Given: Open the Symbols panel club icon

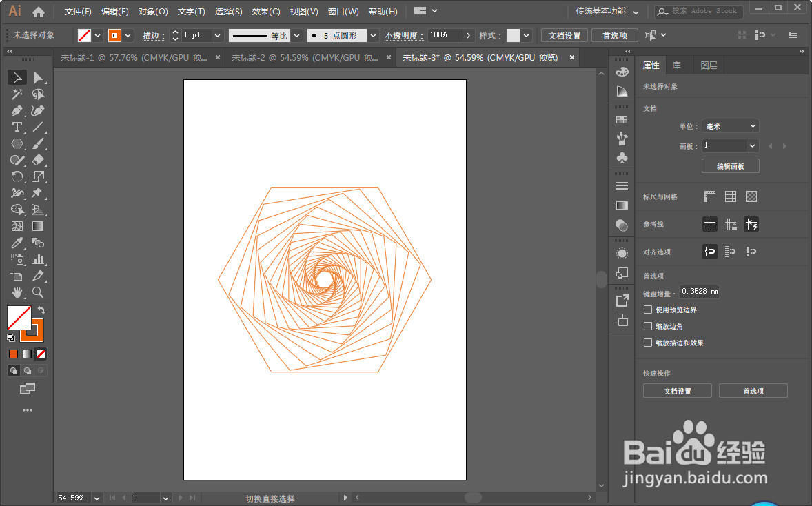Looking at the screenshot, I should (x=622, y=157).
